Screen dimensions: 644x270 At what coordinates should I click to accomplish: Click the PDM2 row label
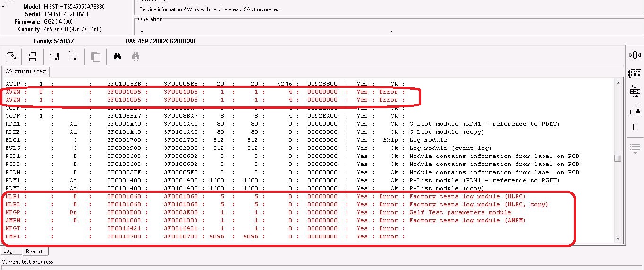pos(13,188)
